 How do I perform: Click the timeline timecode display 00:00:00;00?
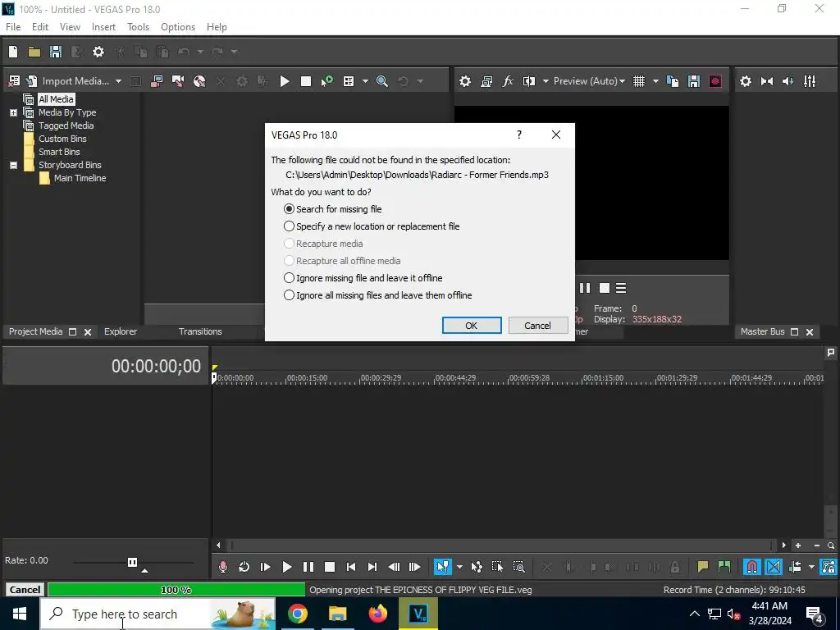coord(156,366)
